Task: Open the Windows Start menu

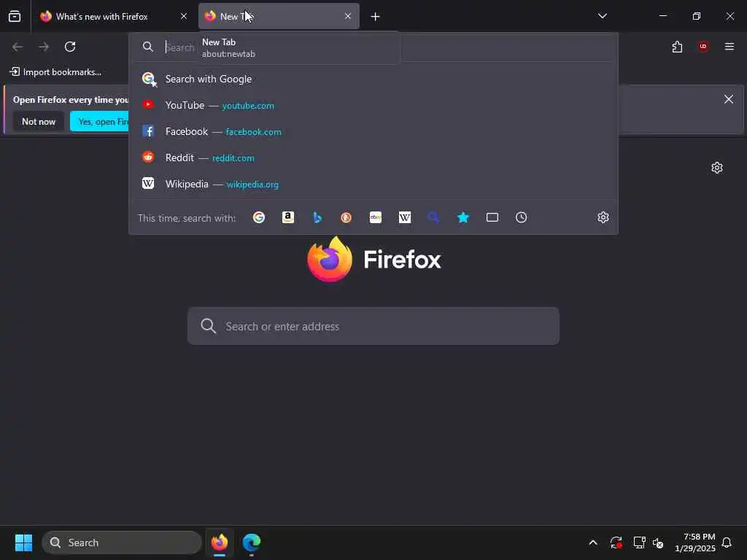Action: click(23, 542)
